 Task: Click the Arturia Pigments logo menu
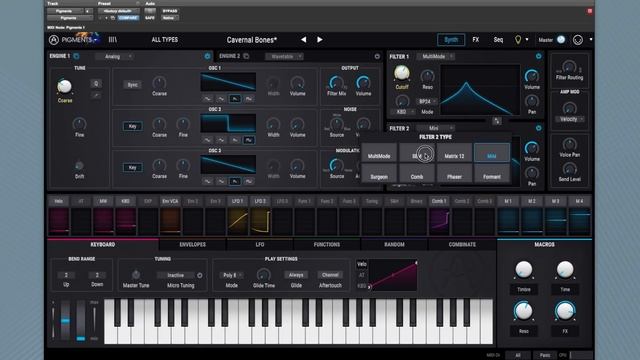(x=74, y=40)
